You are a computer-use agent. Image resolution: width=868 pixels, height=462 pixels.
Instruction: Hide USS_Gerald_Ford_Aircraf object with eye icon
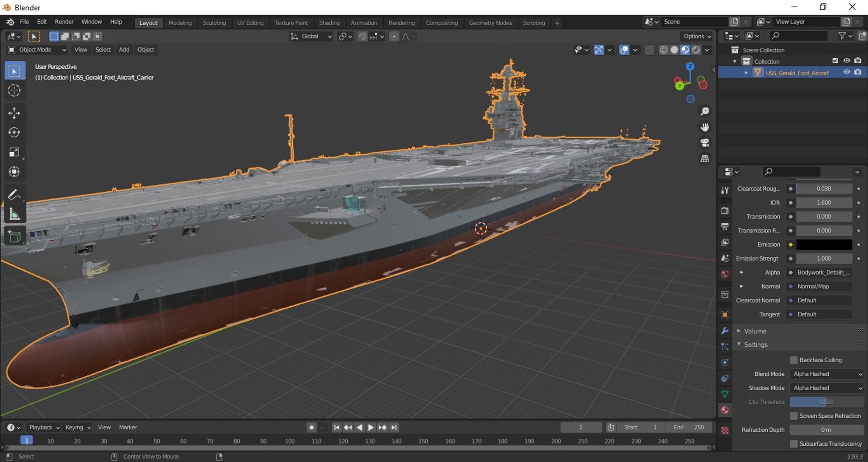846,72
